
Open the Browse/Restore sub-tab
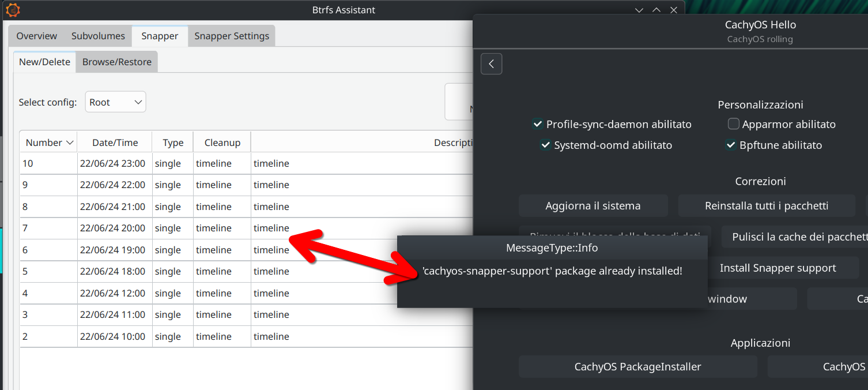click(117, 62)
